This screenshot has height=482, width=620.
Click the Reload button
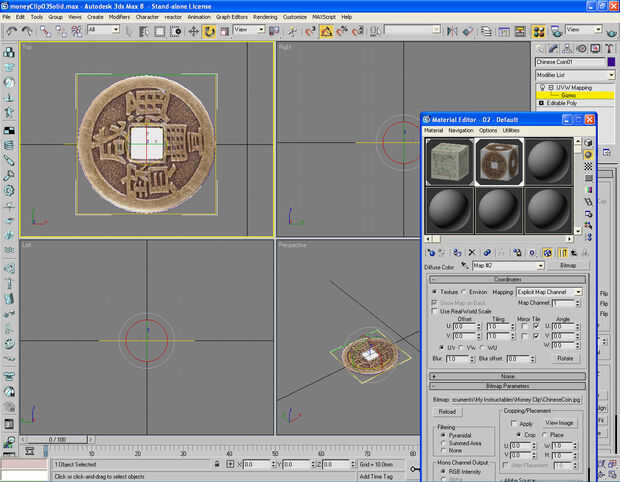(x=447, y=411)
